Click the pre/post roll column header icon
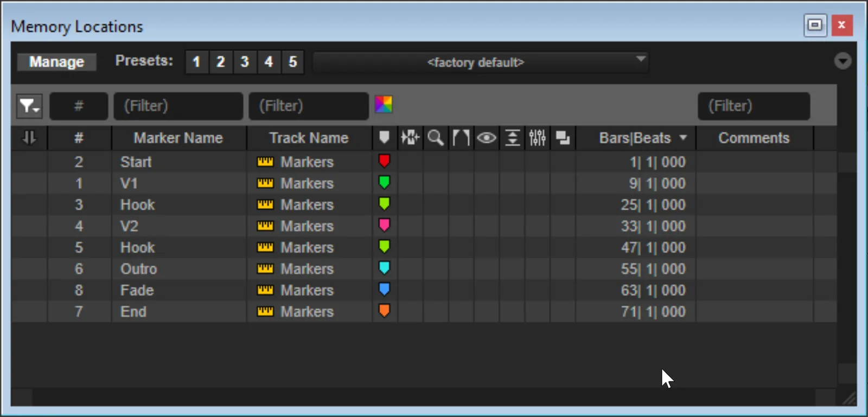The height and width of the screenshot is (417, 868). tap(461, 138)
